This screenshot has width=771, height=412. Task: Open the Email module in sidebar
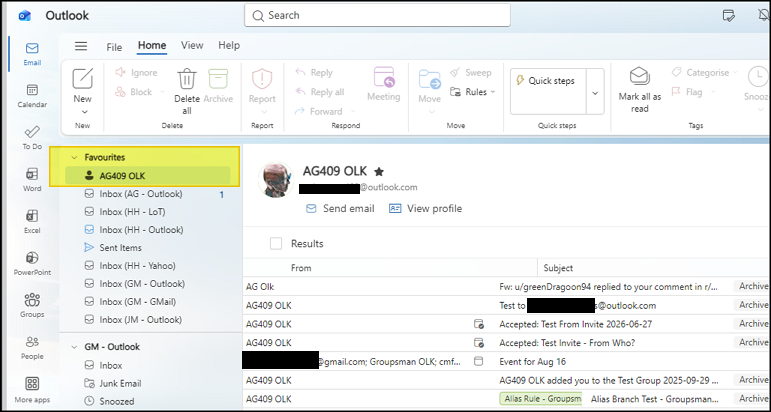pos(32,54)
